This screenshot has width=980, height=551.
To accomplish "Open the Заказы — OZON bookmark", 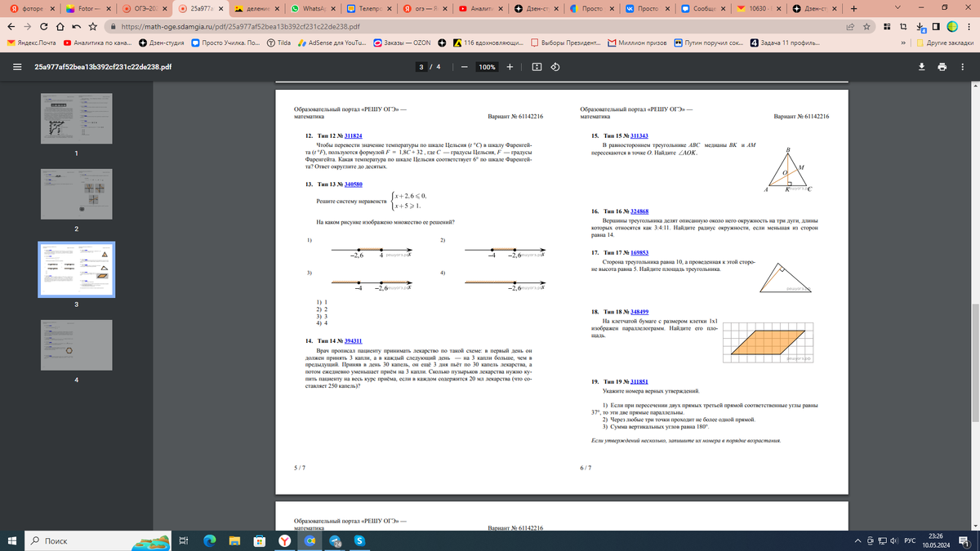I will point(402,42).
